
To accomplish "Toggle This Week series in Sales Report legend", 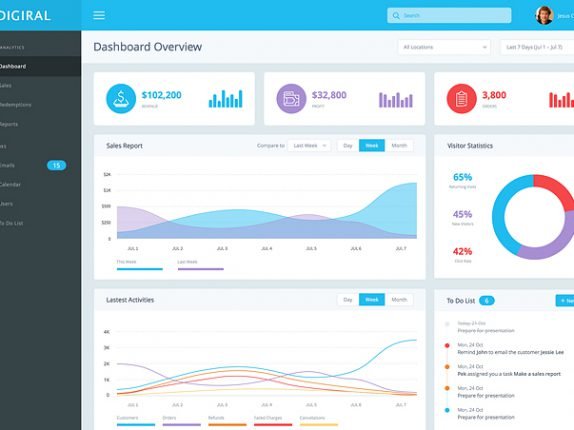I will [139, 265].
